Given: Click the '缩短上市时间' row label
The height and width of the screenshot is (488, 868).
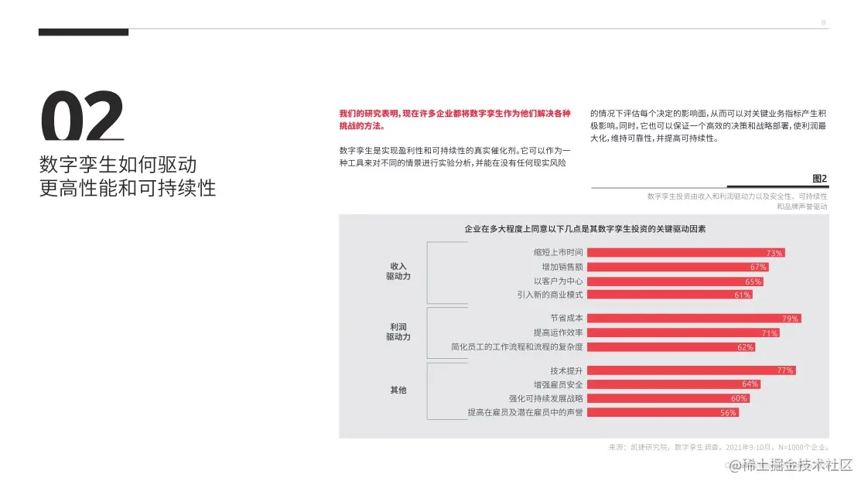Looking at the screenshot, I should [558, 252].
